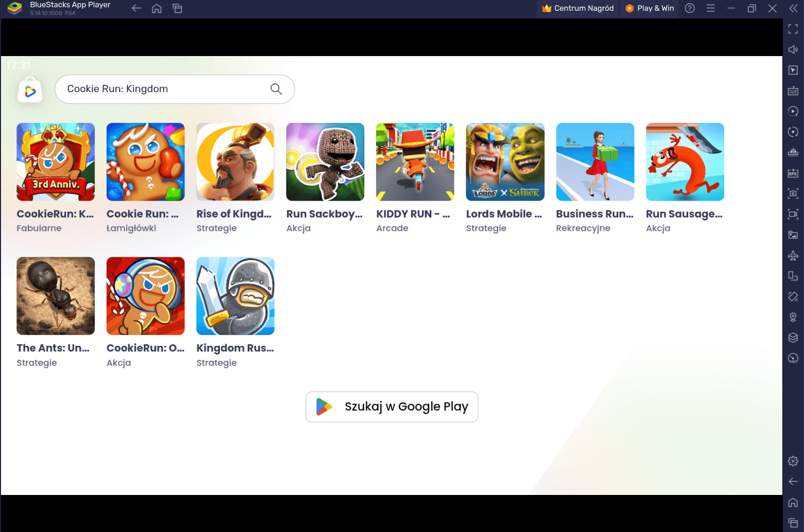Open the Business Run thumbnail

click(x=595, y=162)
